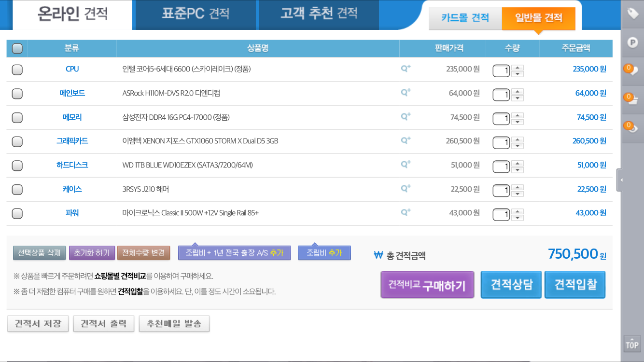Click the purple 견적비교 구매하기 button
The image size is (644, 362).
(x=427, y=285)
